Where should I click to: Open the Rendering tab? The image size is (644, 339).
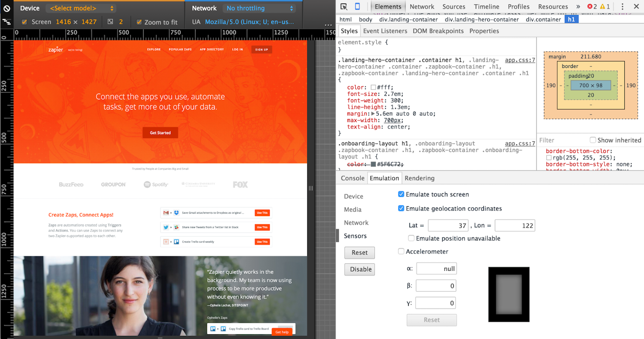pos(419,178)
